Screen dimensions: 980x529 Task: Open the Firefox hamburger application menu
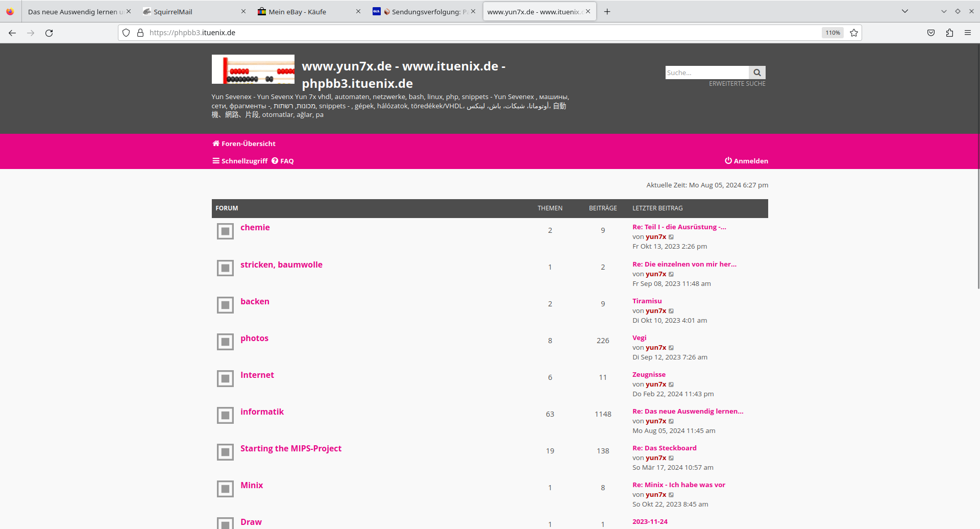pyautogui.click(x=968, y=33)
